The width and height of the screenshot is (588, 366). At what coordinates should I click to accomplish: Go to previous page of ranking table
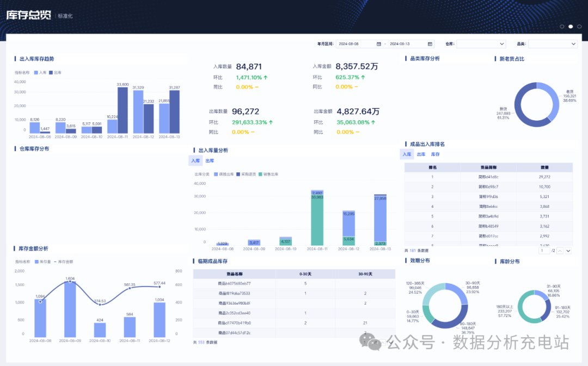click(x=560, y=251)
